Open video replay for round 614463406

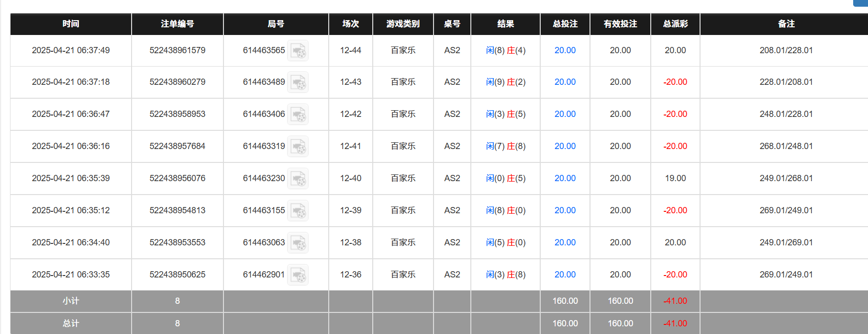pos(299,114)
